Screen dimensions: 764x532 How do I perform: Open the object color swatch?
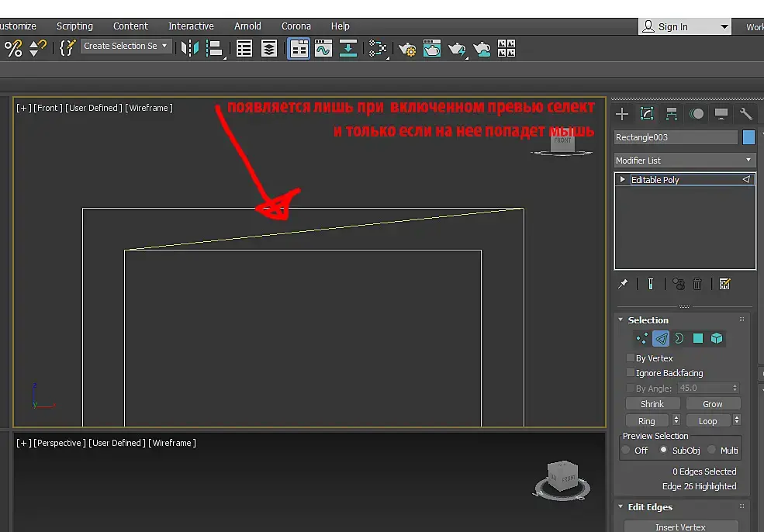click(x=749, y=137)
